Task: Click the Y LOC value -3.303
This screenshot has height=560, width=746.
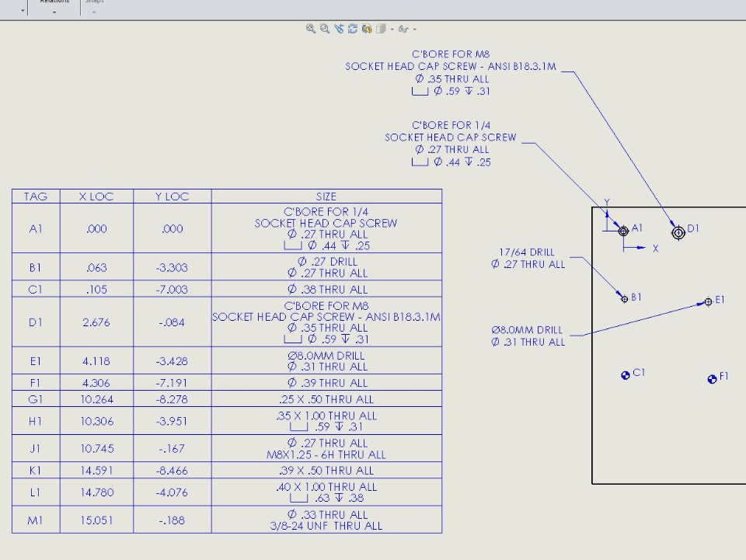Action: click(x=173, y=268)
